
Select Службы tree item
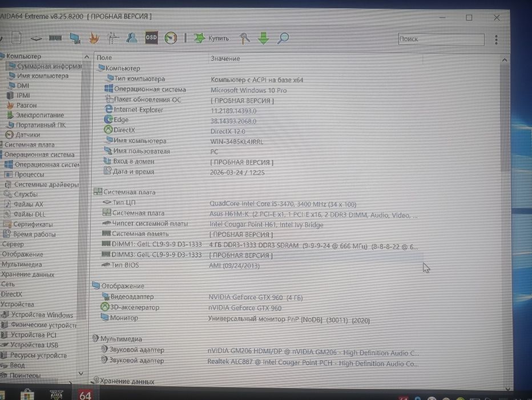pos(21,194)
